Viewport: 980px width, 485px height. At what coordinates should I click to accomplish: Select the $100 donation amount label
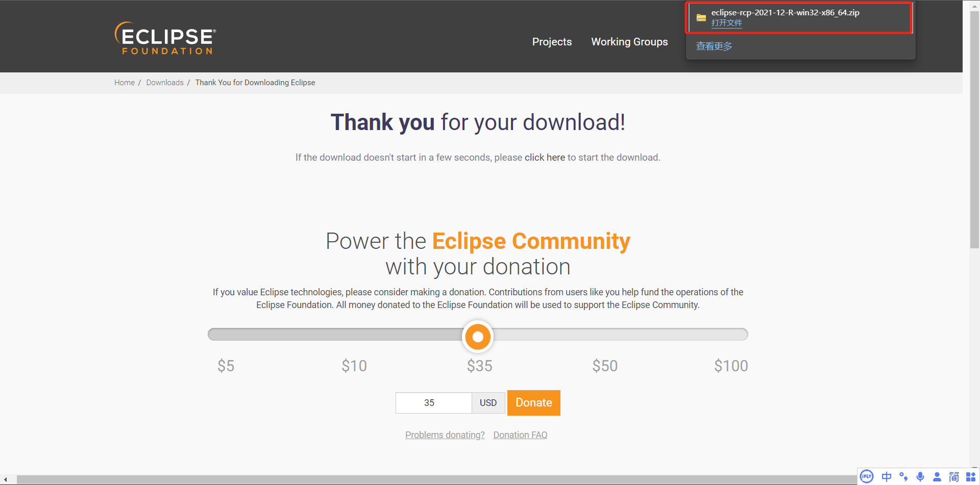(x=731, y=366)
